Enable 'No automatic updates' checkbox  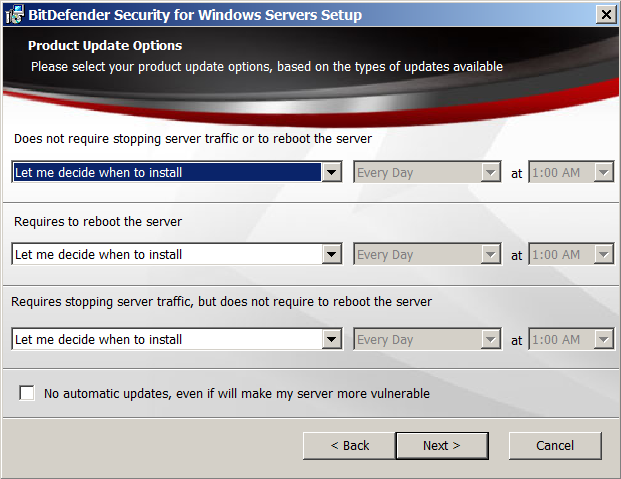tap(27, 393)
